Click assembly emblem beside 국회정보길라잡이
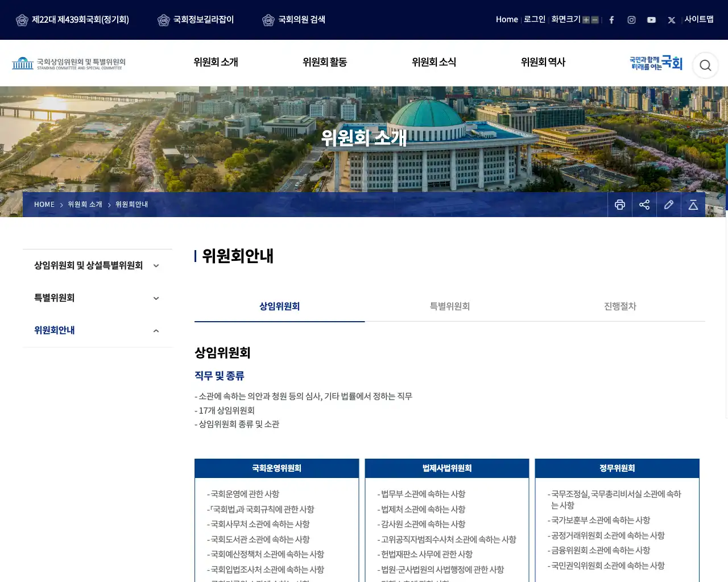This screenshot has height=582, width=728. click(164, 20)
